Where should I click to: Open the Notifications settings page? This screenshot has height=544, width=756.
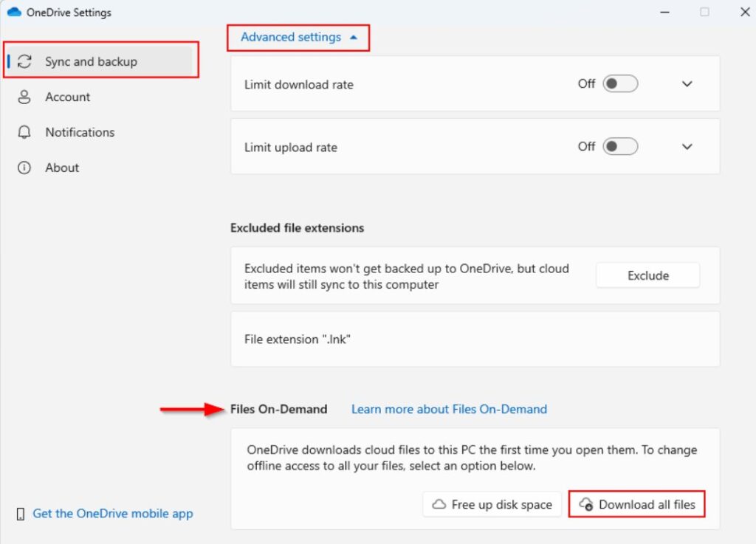tap(80, 132)
